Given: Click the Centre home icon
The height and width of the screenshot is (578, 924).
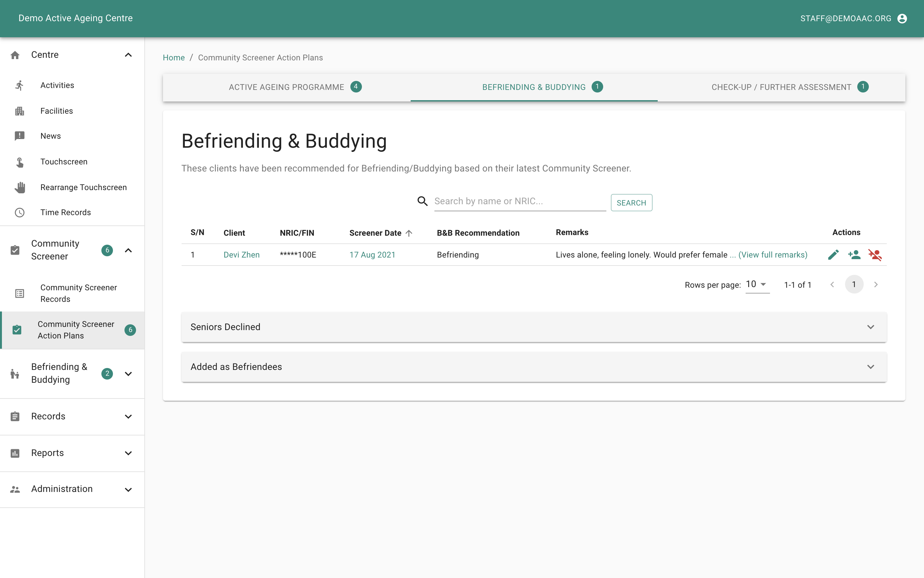Looking at the screenshot, I should pyautogui.click(x=15, y=55).
